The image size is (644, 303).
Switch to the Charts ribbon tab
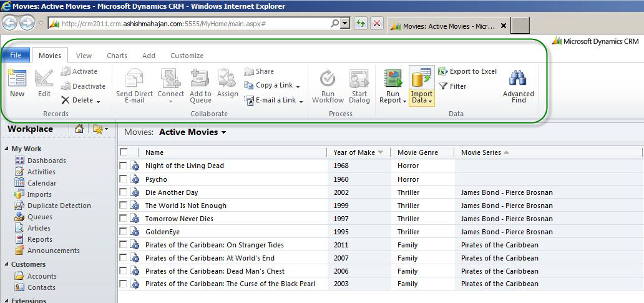tap(117, 56)
